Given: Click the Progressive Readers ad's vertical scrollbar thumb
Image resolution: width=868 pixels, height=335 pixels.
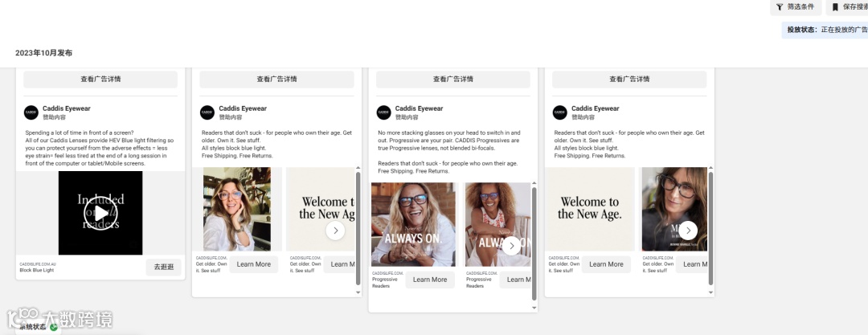Looking at the screenshot, I should click(x=534, y=243).
